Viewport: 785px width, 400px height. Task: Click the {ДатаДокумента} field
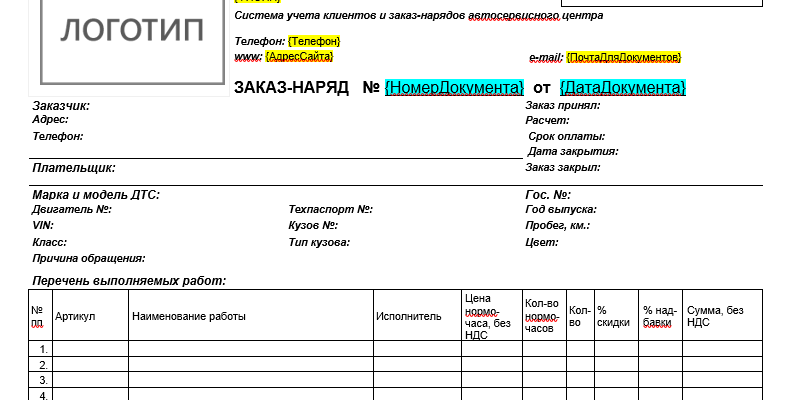[x=622, y=88]
